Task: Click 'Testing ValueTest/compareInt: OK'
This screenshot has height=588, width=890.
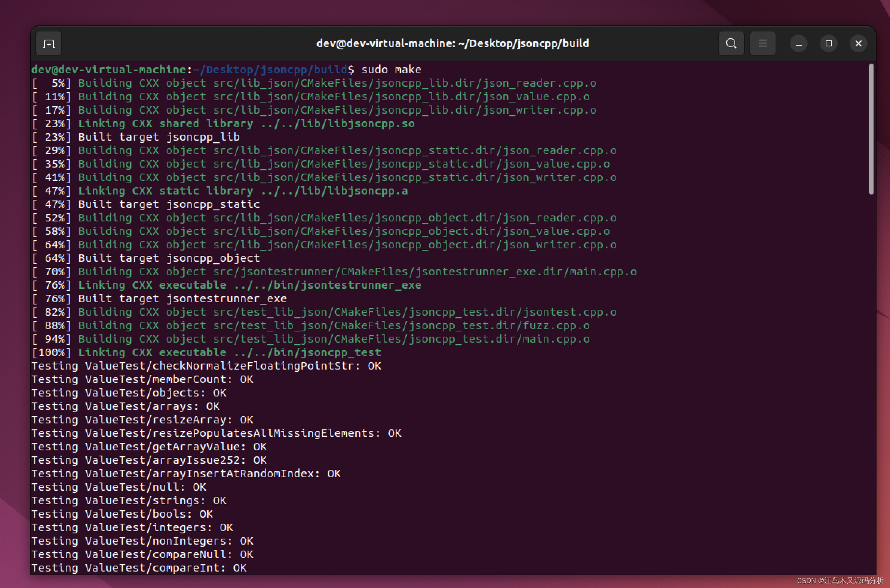Action: click(x=139, y=568)
